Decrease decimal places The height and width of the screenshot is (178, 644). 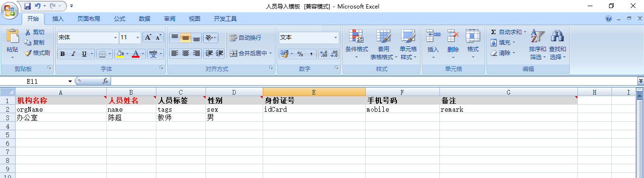(335, 54)
